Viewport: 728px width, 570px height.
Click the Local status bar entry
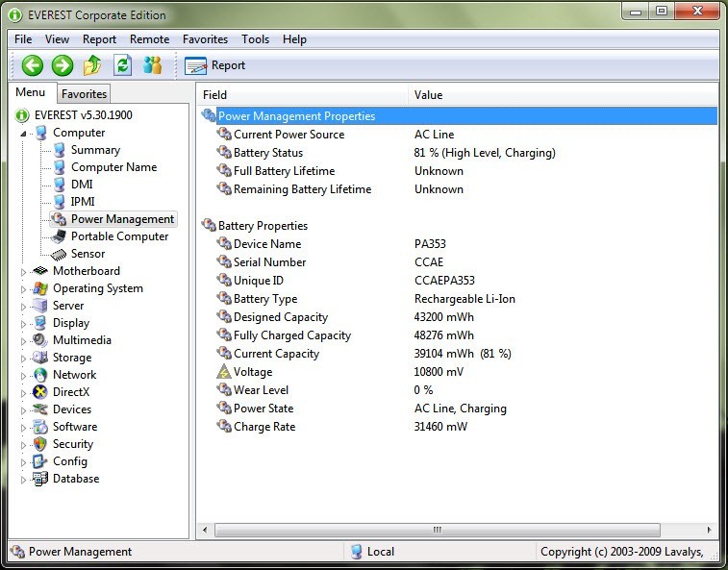click(373, 552)
